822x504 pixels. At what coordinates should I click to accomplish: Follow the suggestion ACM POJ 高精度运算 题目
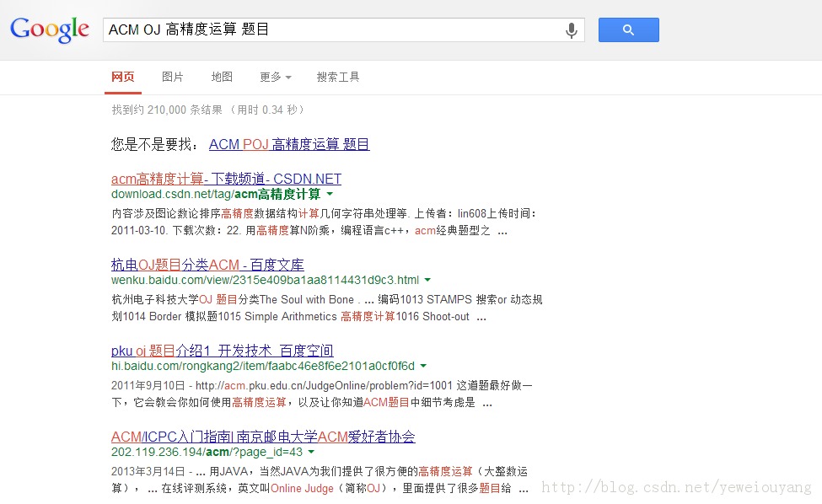[289, 144]
